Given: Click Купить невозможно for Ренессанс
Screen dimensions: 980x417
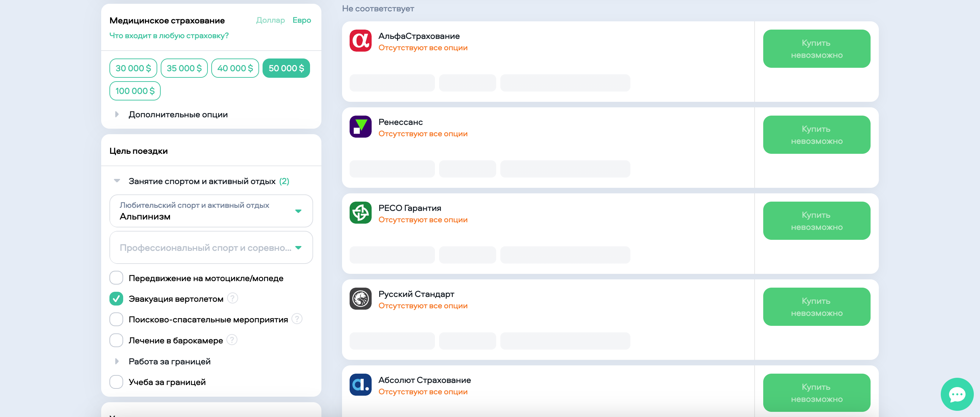Looking at the screenshot, I should (x=817, y=135).
